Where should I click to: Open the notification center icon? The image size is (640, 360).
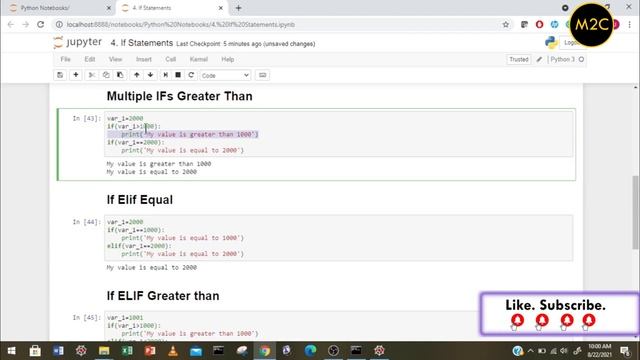point(625,351)
